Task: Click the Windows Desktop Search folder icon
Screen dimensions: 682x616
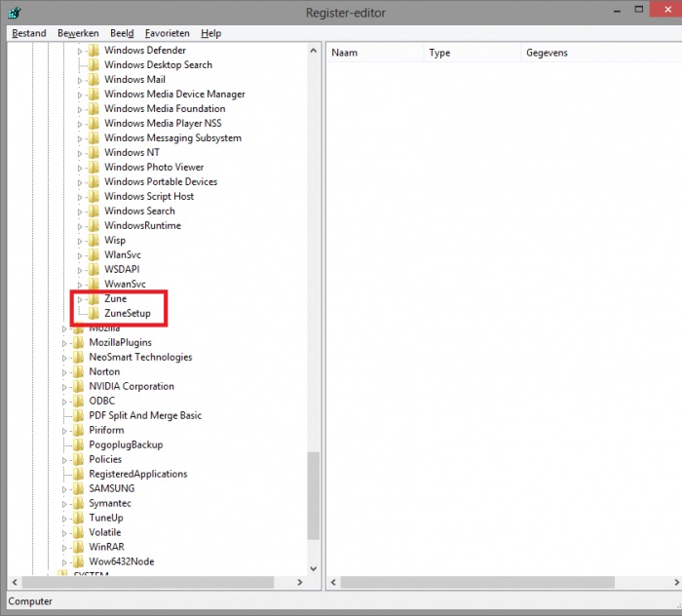Action: click(94, 65)
